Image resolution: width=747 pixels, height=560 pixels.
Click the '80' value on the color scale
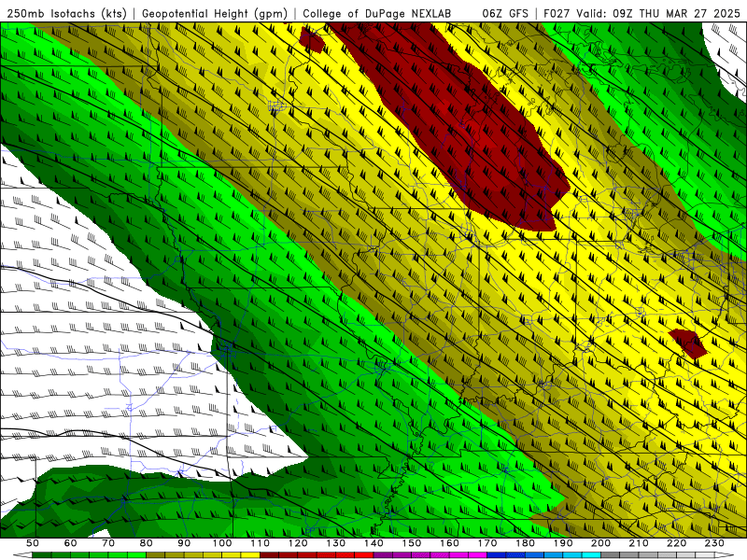tap(146, 543)
